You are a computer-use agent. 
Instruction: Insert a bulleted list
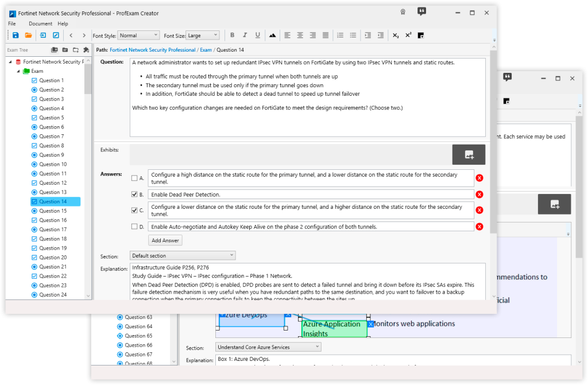(x=353, y=35)
